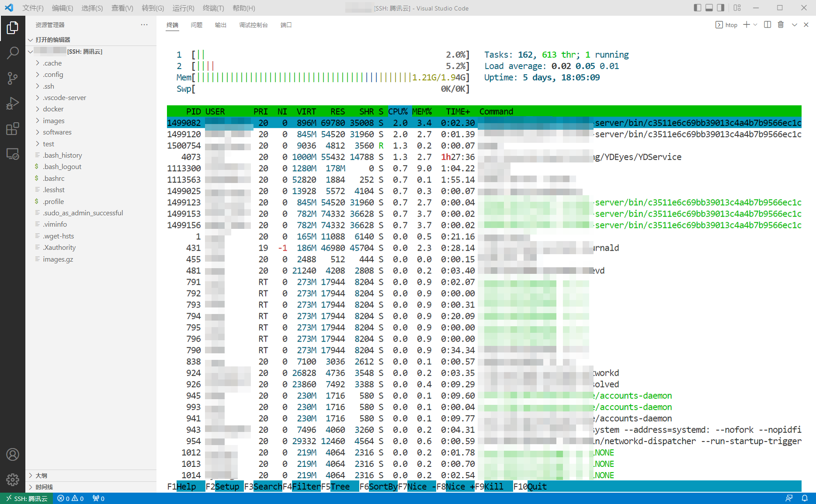Screen dimensions: 816x504
Task: Collapse panel size with chevron icon
Action: [795, 25]
